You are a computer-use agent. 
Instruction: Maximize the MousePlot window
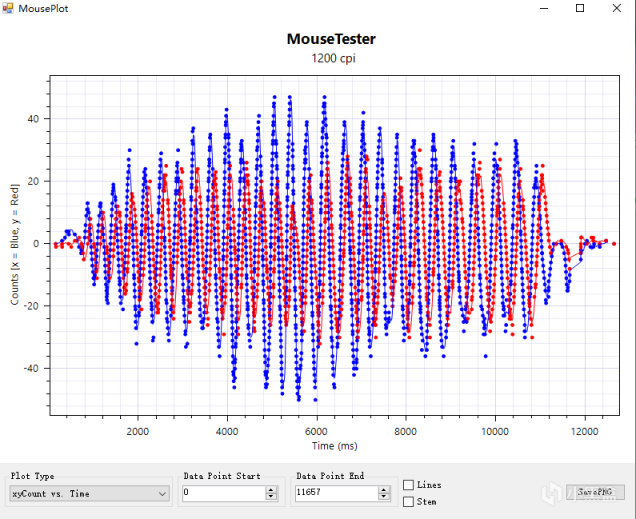pyautogui.click(x=580, y=8)
